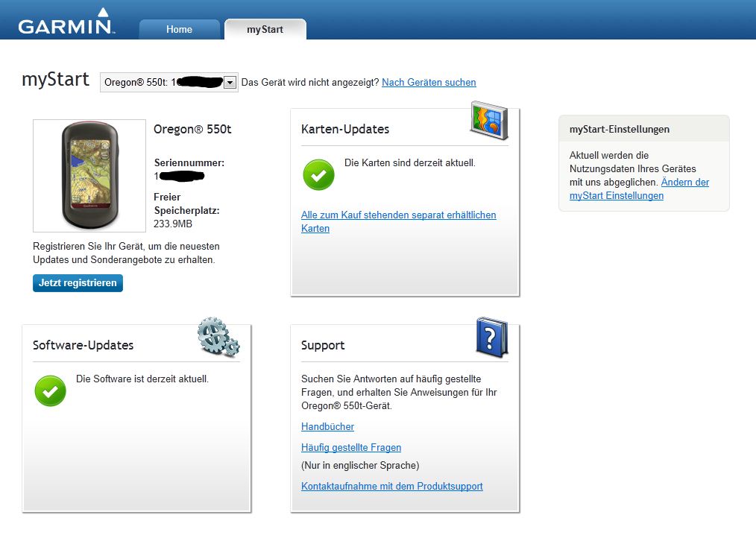The height and width of the screenshot is (544, 756).
Task: Click the green checkmark in Karten-Updates
Action: (x=318, y=175)
